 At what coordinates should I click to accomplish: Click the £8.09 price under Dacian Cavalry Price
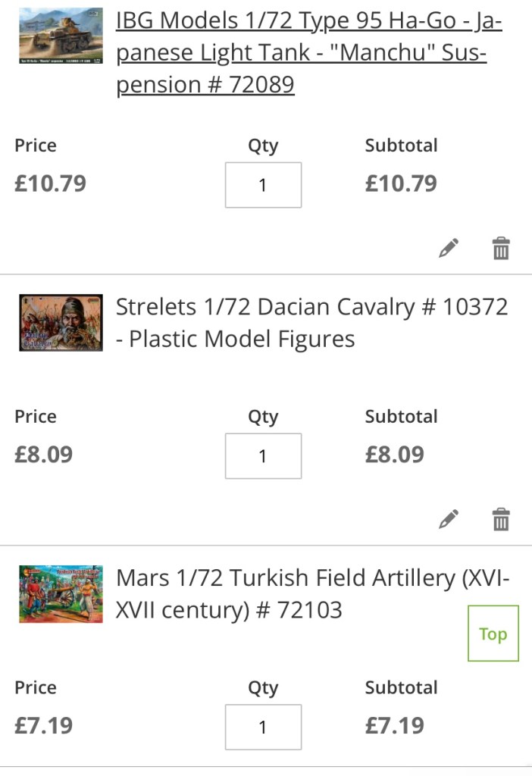pyautogui.click(x=43, y=455)
